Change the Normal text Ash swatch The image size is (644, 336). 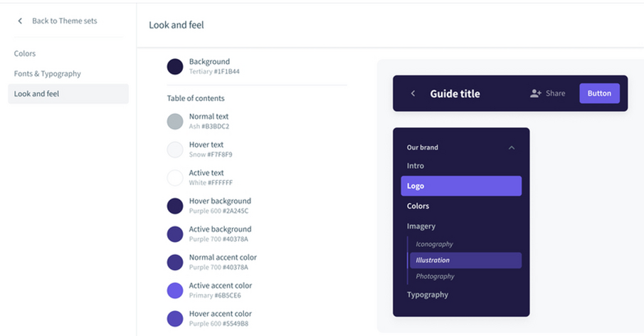175,122
